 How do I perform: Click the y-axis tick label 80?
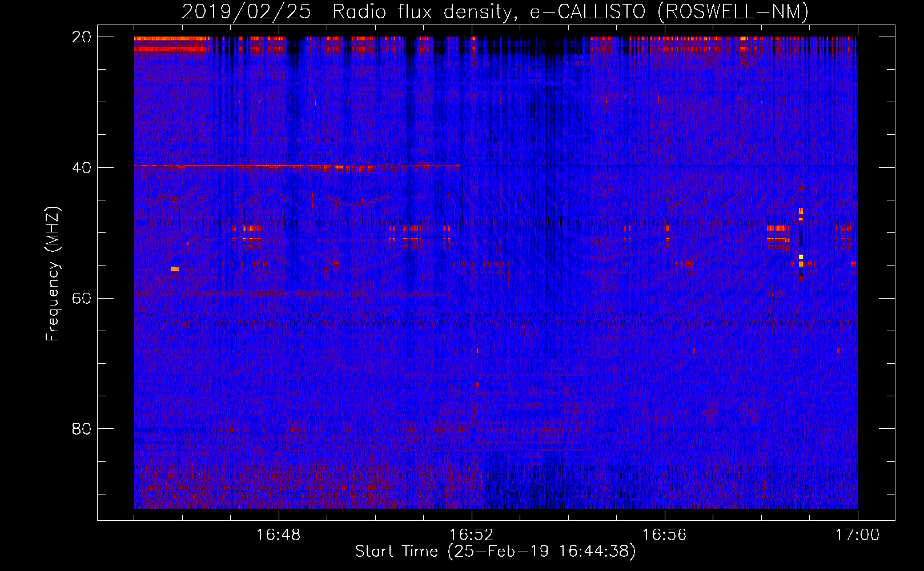82,429
